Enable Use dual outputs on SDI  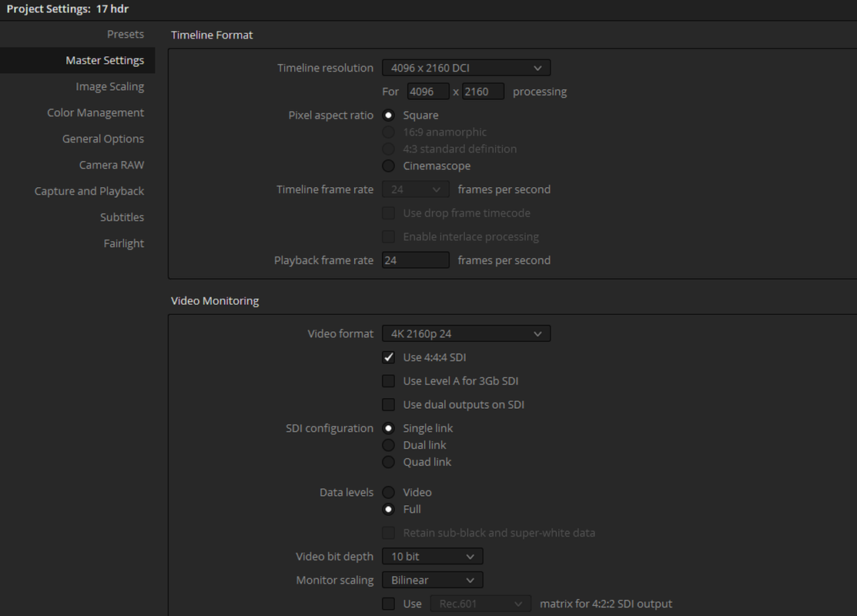point(389,404)
